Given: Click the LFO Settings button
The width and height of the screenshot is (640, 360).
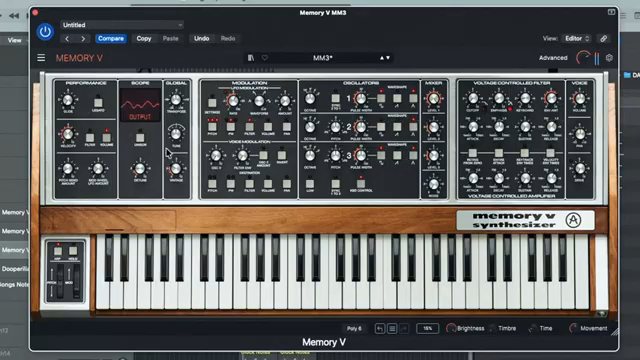Looking at the screenshot, I should click(x=212, y=102).
